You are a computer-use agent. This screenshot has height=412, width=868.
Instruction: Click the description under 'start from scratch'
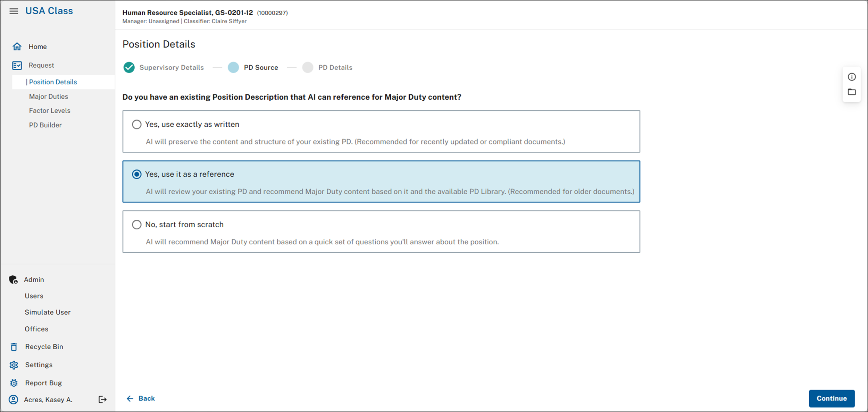322,242
